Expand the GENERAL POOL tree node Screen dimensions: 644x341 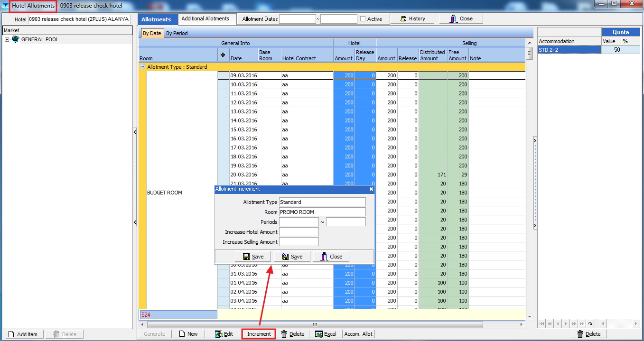pos(7,40)
